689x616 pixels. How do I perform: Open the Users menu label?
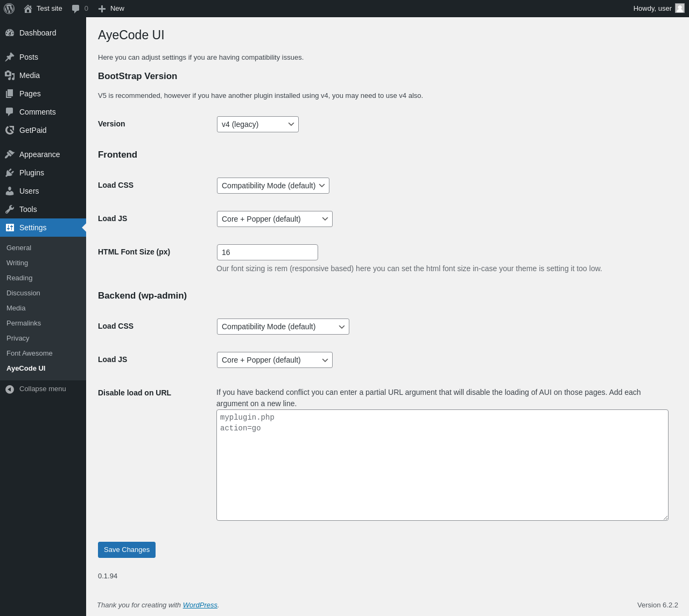(x=29, y=191)
